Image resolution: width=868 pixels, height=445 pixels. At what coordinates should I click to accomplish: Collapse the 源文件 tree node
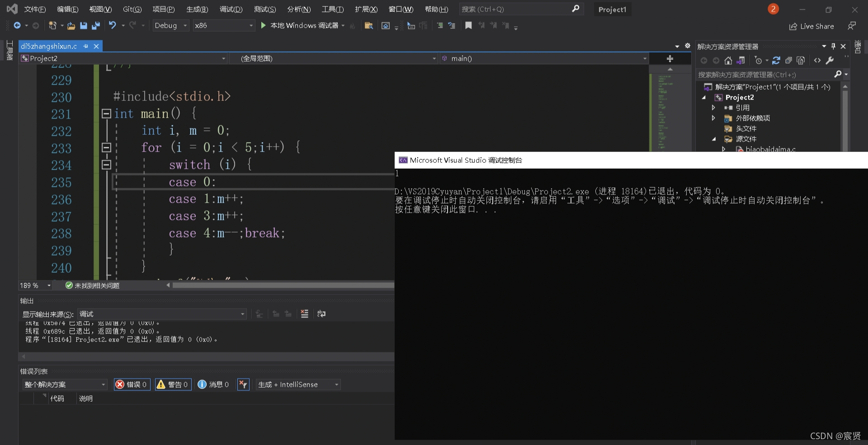[713, 139]
